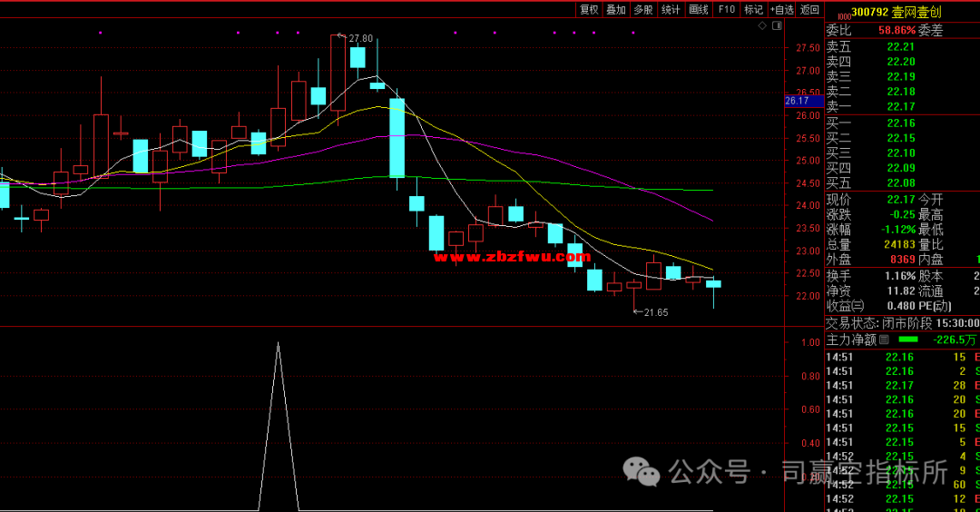Click the tick row with volume 60
Screen dimensions: 980x512
tap(903, 485)
